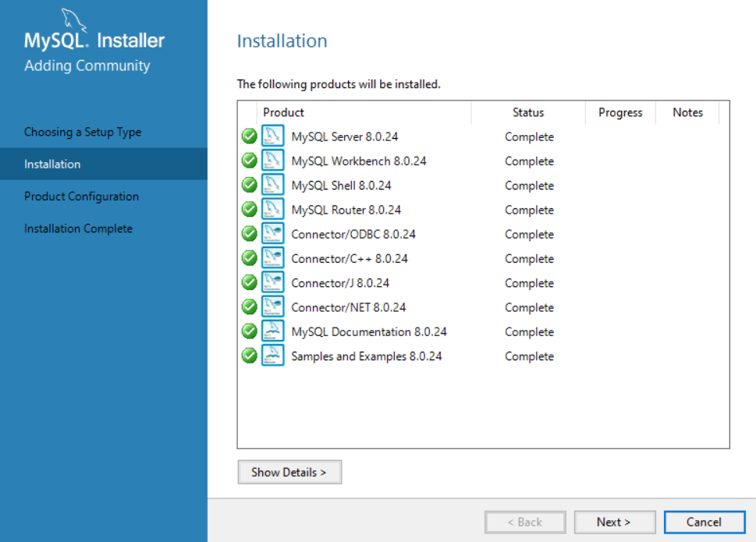Select the Installation step in sidebar
756x542 pixels.
pos(104,164)
